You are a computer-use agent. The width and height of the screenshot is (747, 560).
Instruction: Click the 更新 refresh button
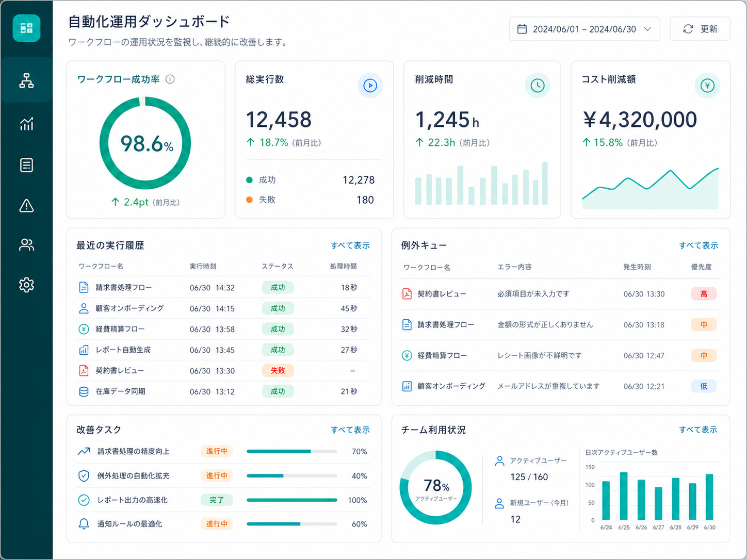[x=700, y=29]
